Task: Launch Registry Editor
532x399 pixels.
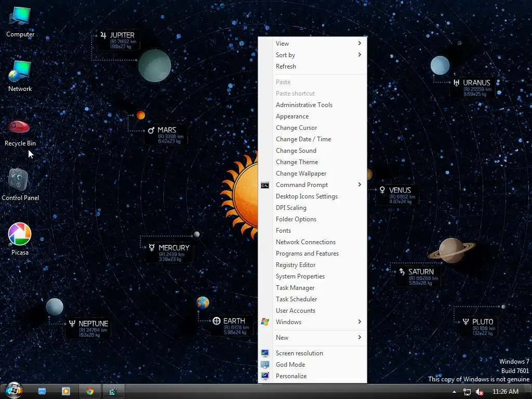Action: click(x=312, y=265)
